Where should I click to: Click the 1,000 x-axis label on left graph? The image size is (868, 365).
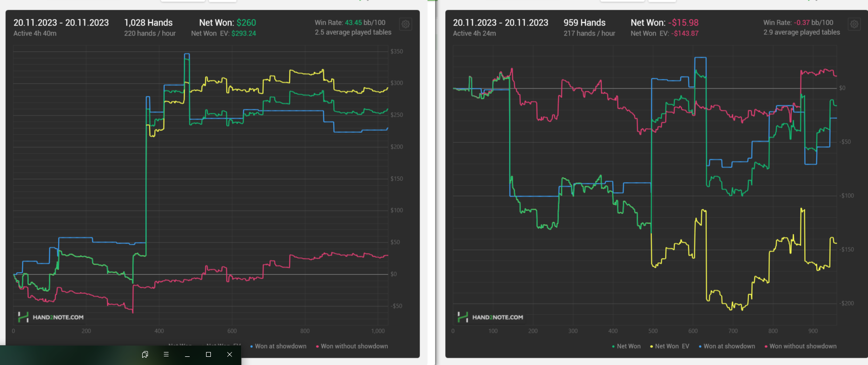378,331
